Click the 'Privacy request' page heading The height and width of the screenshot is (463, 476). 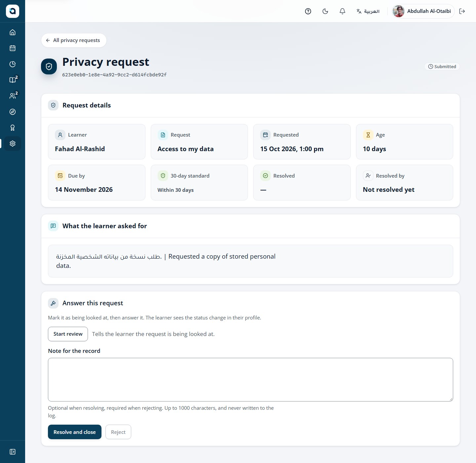[x=106, y=62]
